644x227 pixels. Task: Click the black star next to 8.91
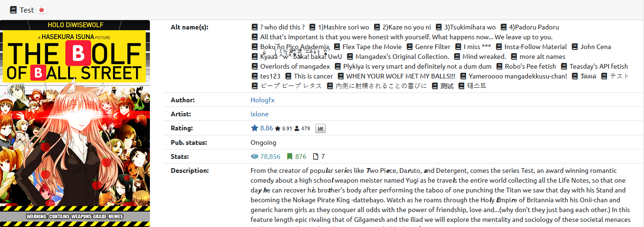click(277, 128)
